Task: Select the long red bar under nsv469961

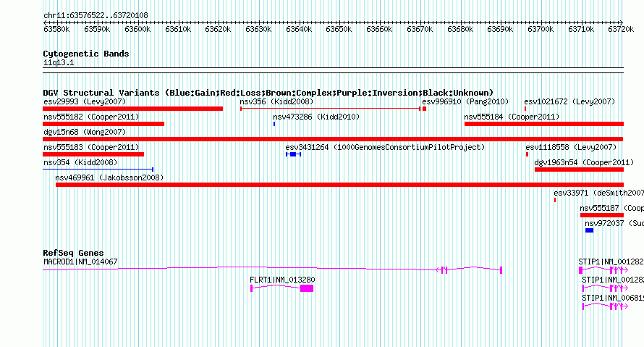Action: [339, 185]
